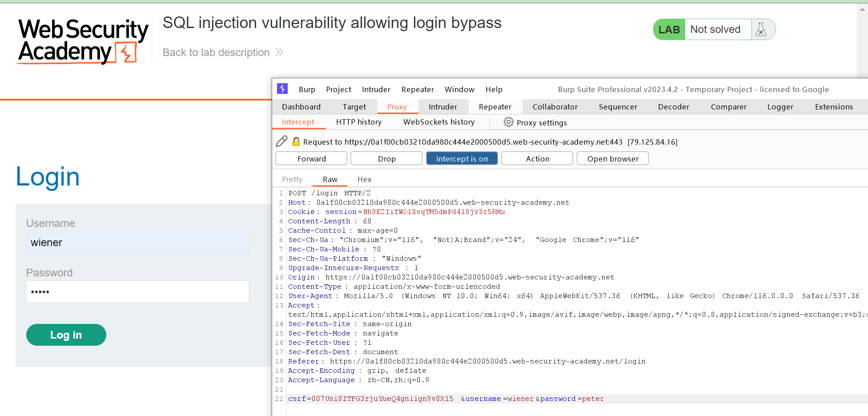This screenshot has height=416, width=868.
Task: Click the 'User-Agent' header line
Action: (574, 296)
